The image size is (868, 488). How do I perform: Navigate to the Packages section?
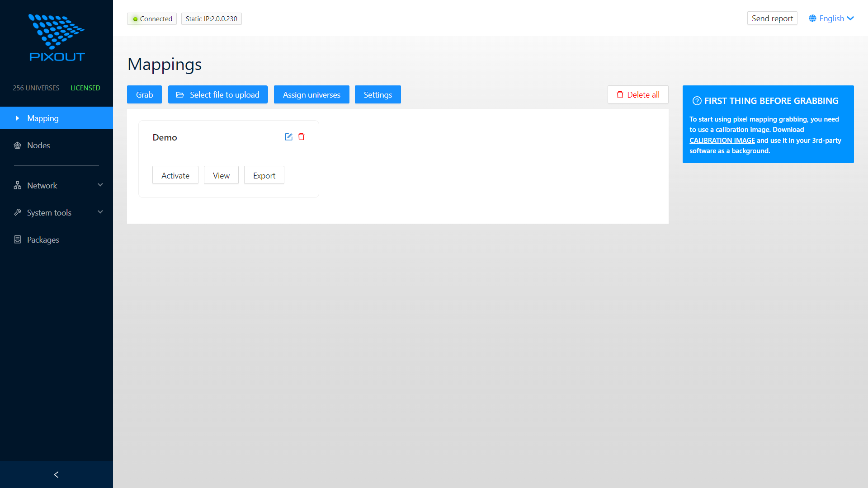click(43, 239)
